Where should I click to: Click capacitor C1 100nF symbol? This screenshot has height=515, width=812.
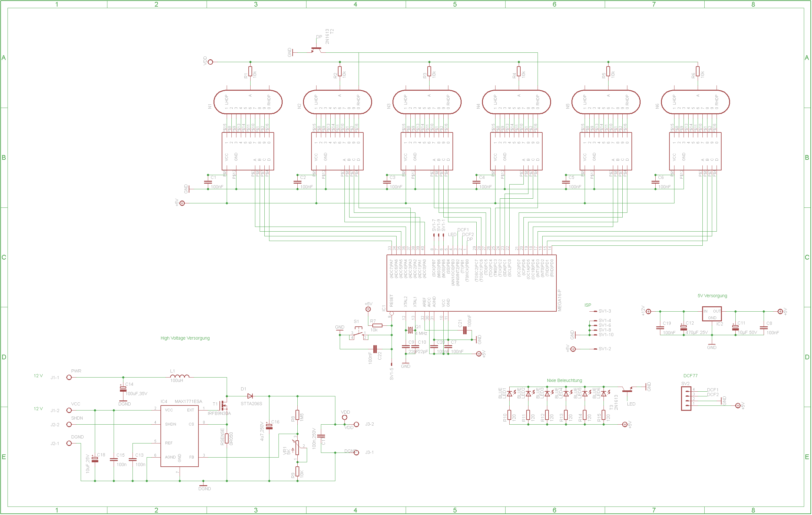pos(208,182)
